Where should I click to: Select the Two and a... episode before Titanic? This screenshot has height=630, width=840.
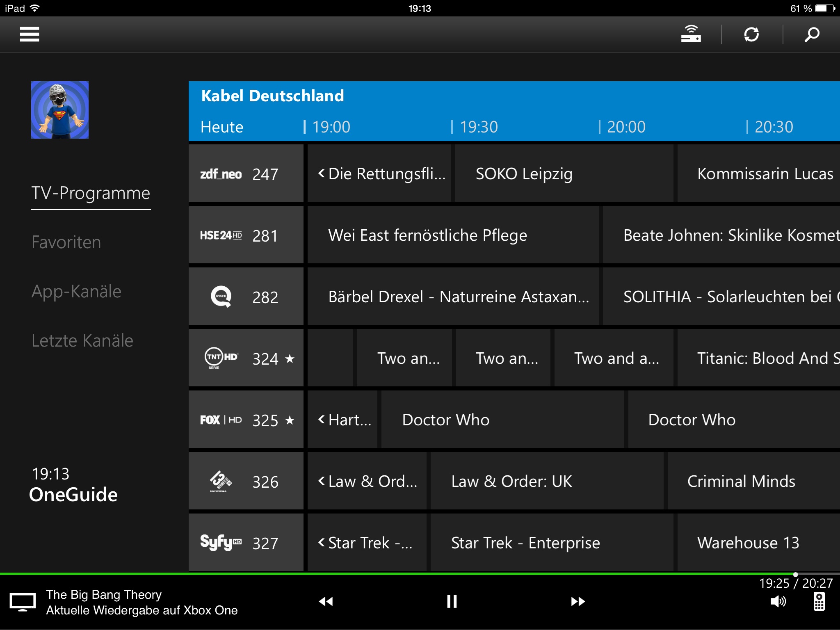point(614,358)
